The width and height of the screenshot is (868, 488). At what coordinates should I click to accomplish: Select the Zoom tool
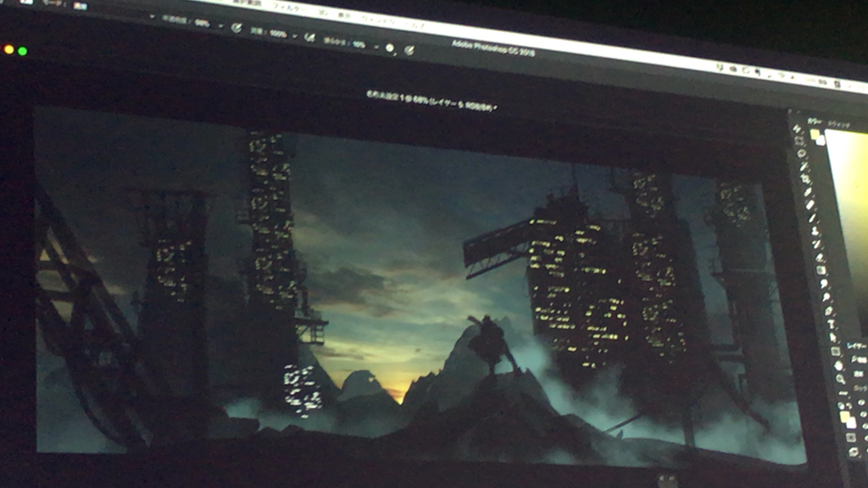[841, 379]
